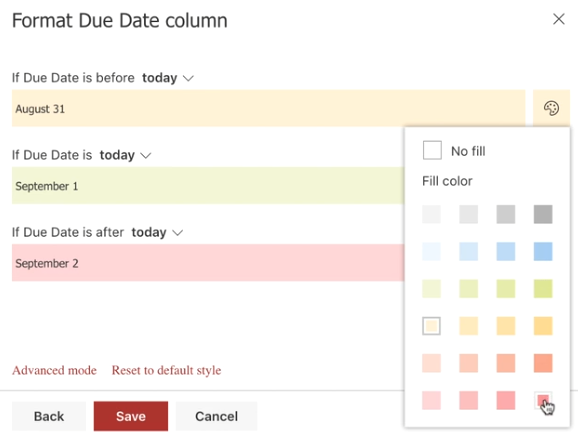Screen dimensions: 578x437
Task: Choose the darkest blue fill swatch
Action: [543, 252]
